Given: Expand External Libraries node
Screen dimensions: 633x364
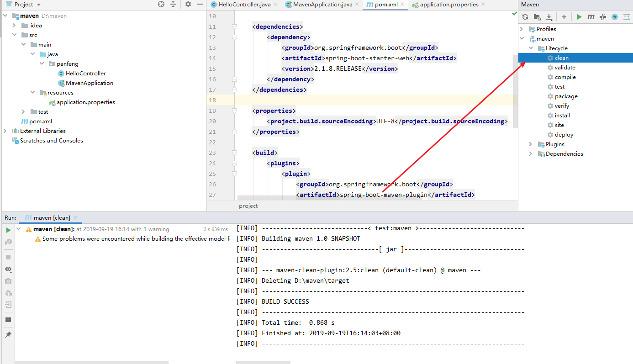Looking at the screenshot, I should click(x=5, y=131).
